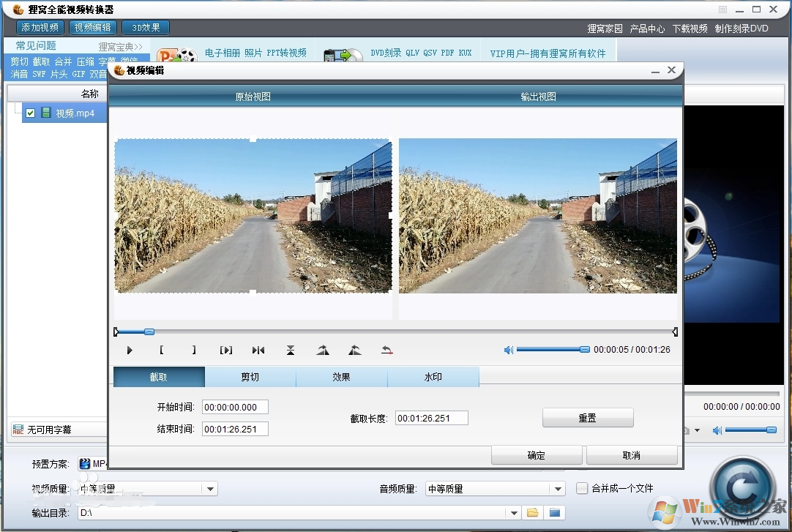
Task: Click the undo/reset rotation arrow icon
Action: 387,350
